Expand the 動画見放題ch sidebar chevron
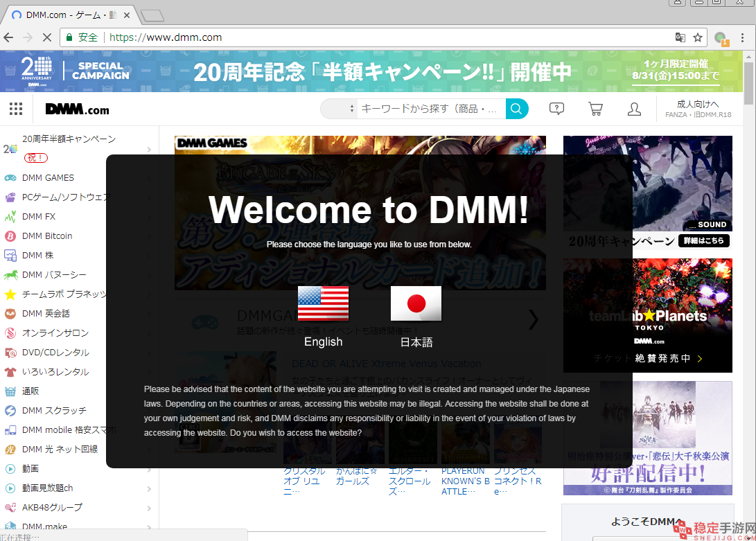The width and height of the screenshot is (756, 541). pyautogui.click(x=149, y=488)
